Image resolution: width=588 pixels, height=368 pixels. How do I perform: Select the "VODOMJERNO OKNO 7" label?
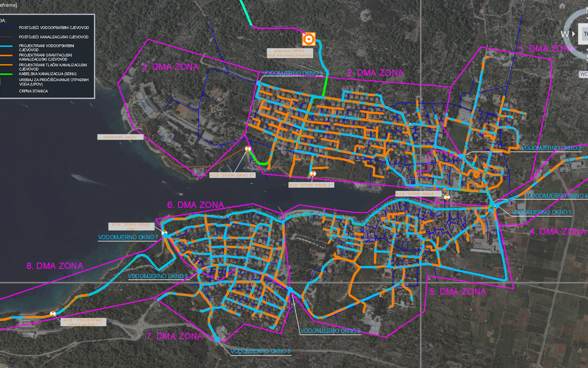point(127,237)
